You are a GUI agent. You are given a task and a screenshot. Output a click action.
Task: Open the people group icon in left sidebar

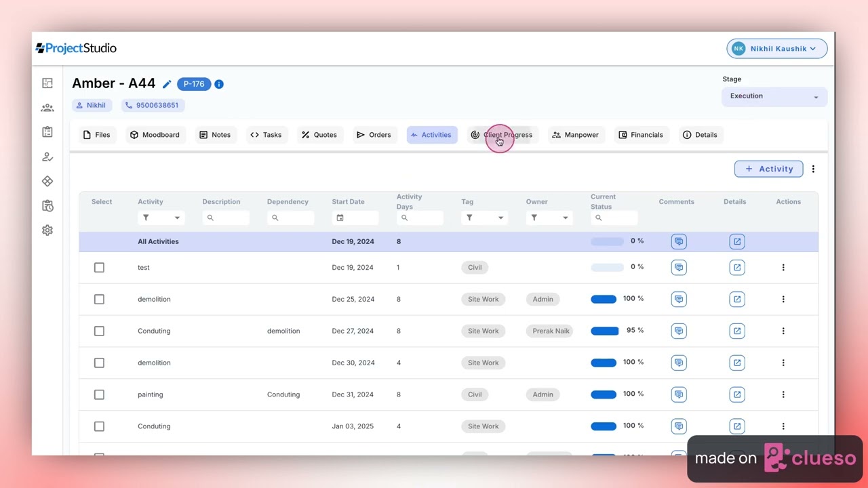pyautogui.click(x=47, y=108)
